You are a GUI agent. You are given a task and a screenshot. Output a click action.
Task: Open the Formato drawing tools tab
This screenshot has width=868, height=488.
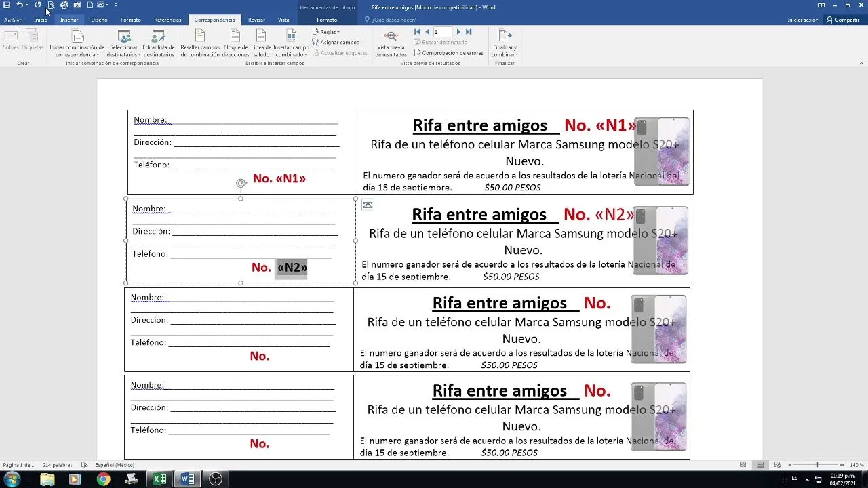point(328,20)
